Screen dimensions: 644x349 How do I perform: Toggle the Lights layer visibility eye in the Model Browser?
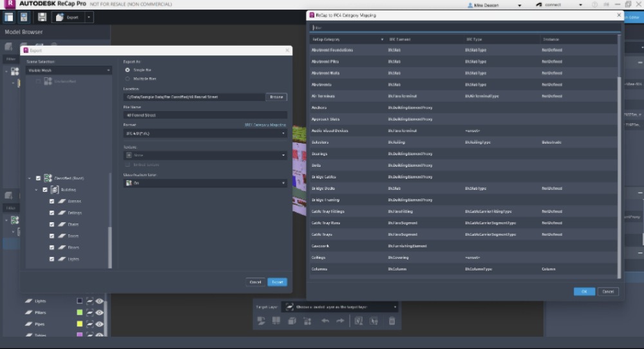pyautogui.click(x=99, y=301)
